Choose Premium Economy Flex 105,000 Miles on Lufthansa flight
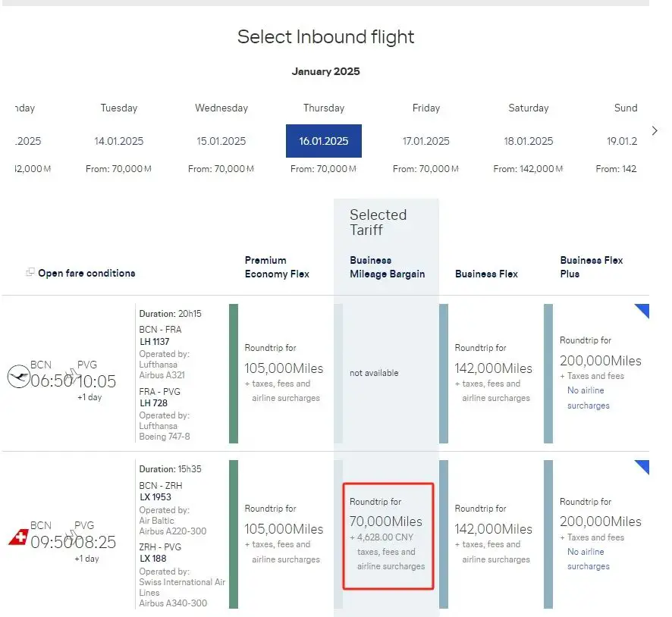This screenshot has height=617, width=672. click(281, 373)
